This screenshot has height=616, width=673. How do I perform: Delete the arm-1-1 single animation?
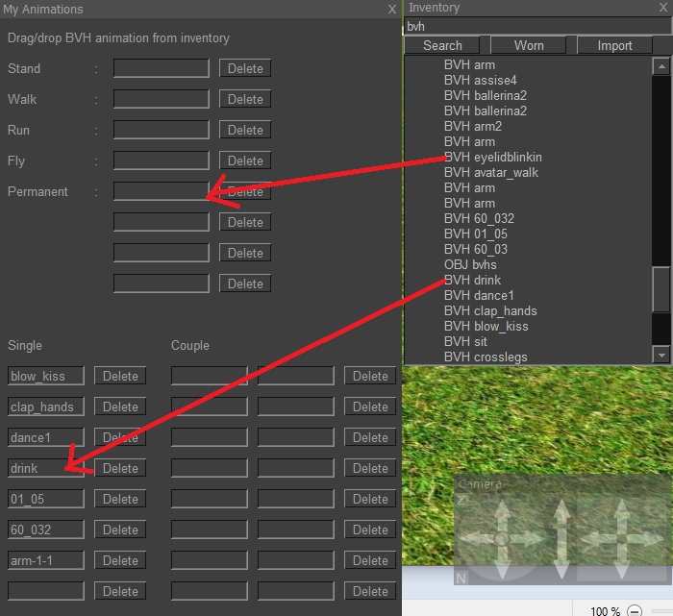pos(120,560)
